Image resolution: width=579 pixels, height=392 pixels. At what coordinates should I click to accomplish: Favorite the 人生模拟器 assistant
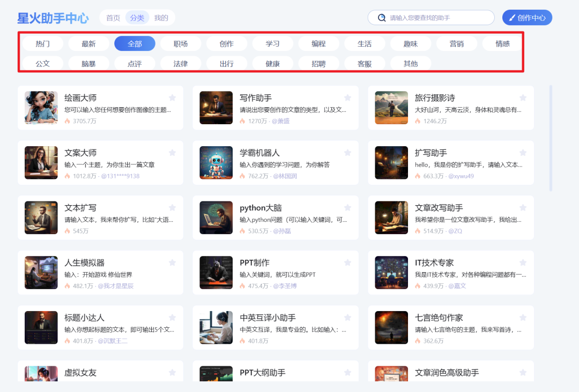click(x=172, y=262)
